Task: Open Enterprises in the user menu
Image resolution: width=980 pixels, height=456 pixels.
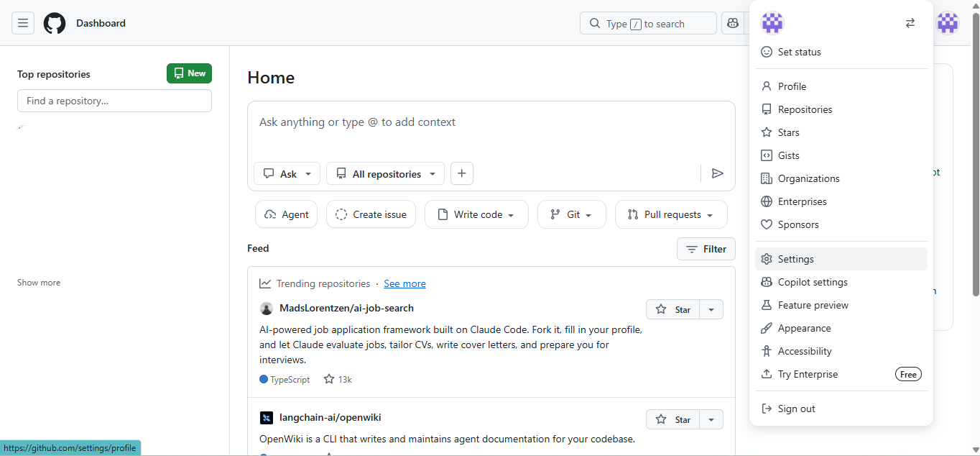Action: (841, 201)
